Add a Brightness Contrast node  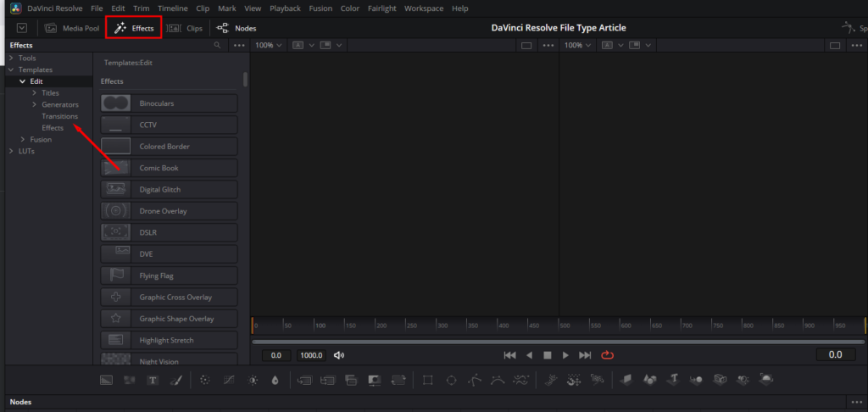pyautogui.click(x=253, y=380)
